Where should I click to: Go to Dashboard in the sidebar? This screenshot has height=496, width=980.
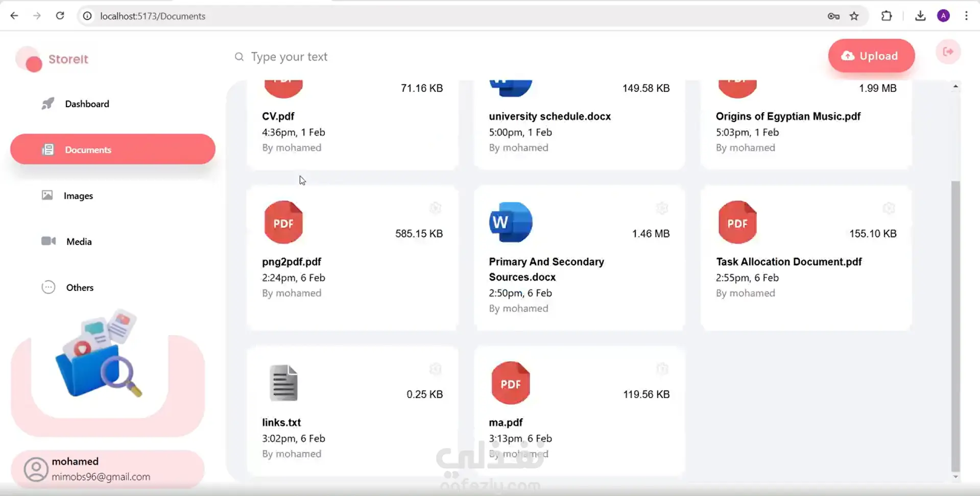(x=87, y=104)
